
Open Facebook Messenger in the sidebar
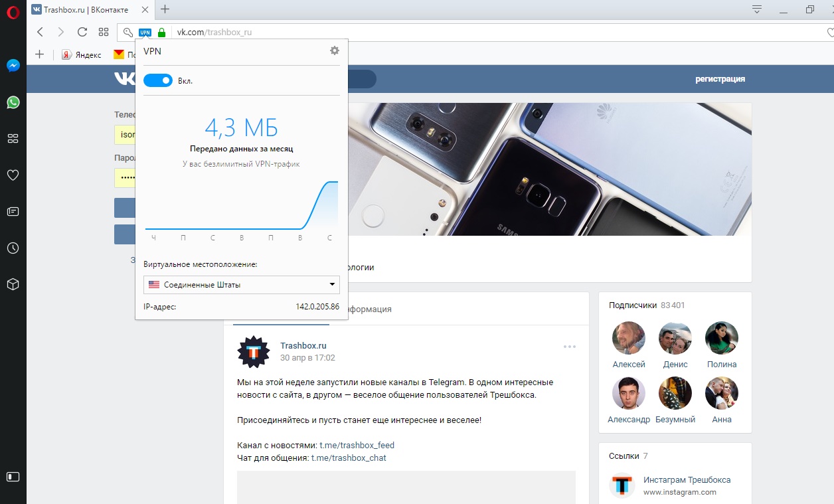(x=13, y=66)
